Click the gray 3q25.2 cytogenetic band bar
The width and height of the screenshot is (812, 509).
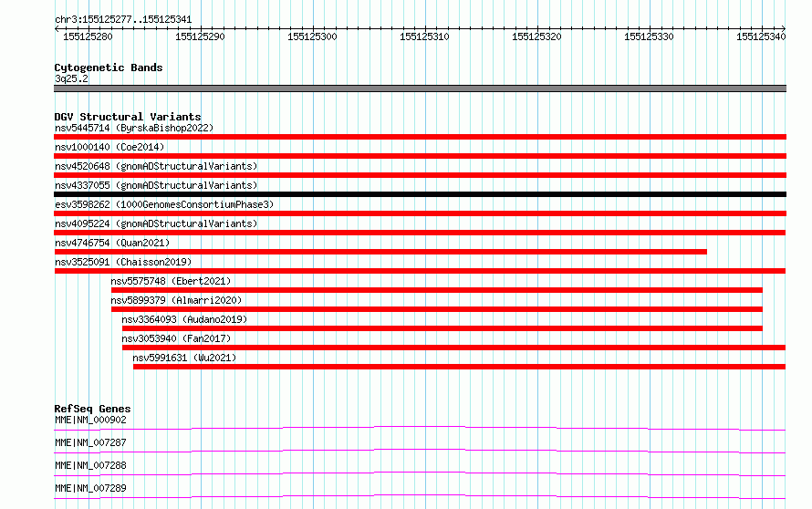click(420, 88)
